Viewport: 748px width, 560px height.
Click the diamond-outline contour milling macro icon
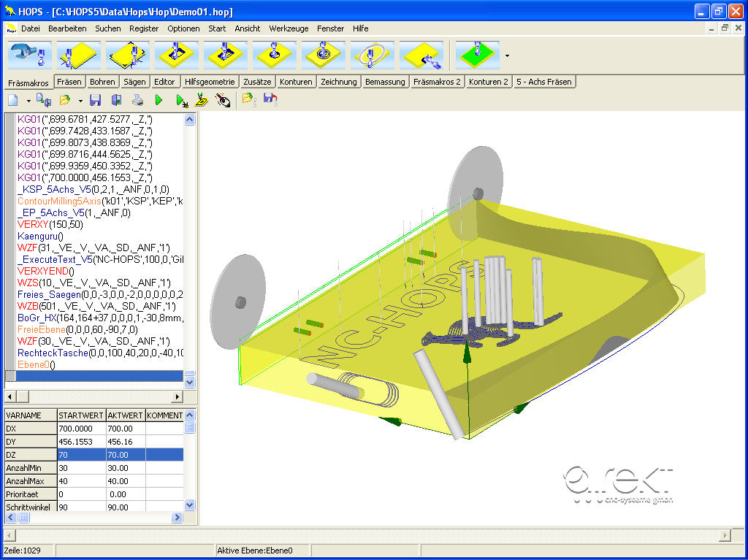(x=128, y=55)
